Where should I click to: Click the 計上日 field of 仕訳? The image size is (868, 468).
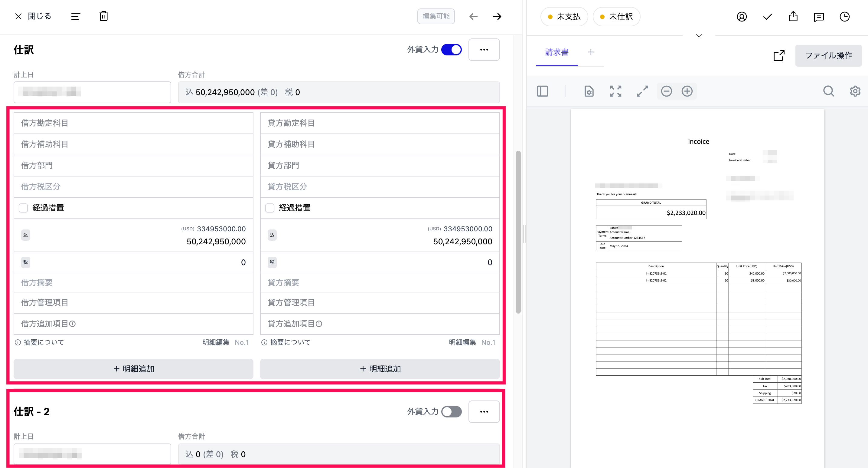pyautogui.click(x=92, y=92)
